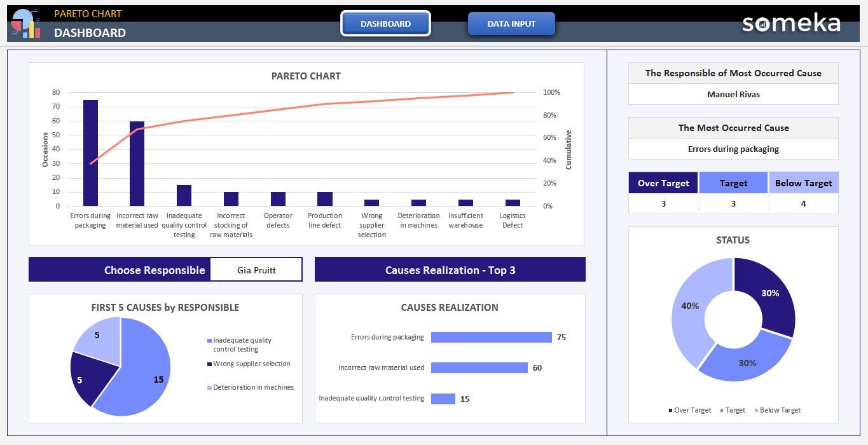Click the Below Target header cell
The height and width of the screenshot is (445, 868).
click(804, 183)
